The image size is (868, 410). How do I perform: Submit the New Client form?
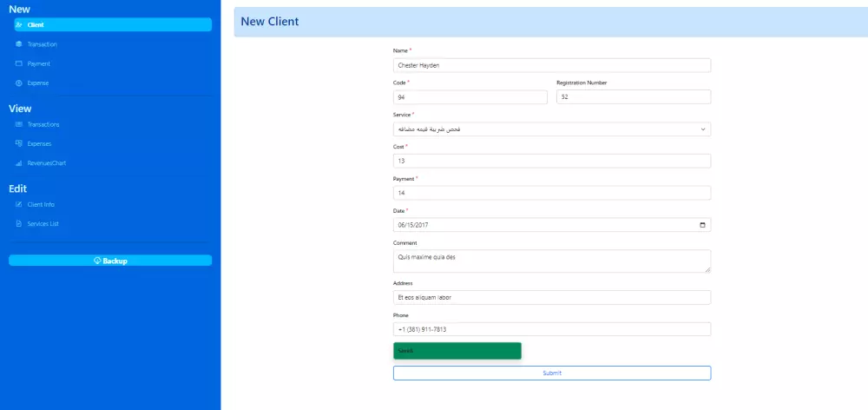(x=552, y=373)
